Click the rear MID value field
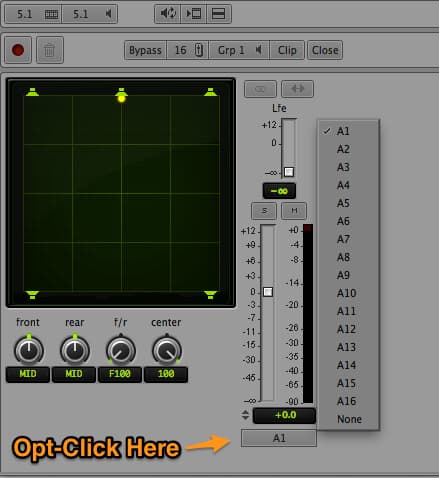 coord(74,374)
